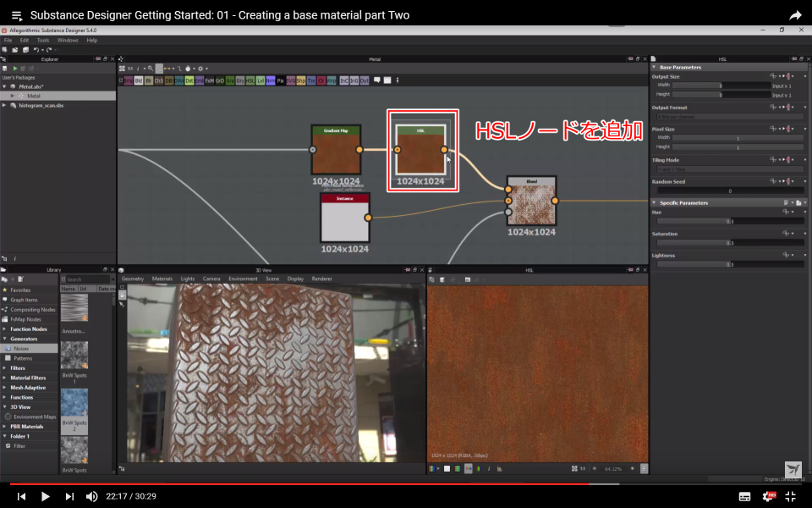Open the video settings gear
This screenshot has width=812, height=508.
coord(768,496)
